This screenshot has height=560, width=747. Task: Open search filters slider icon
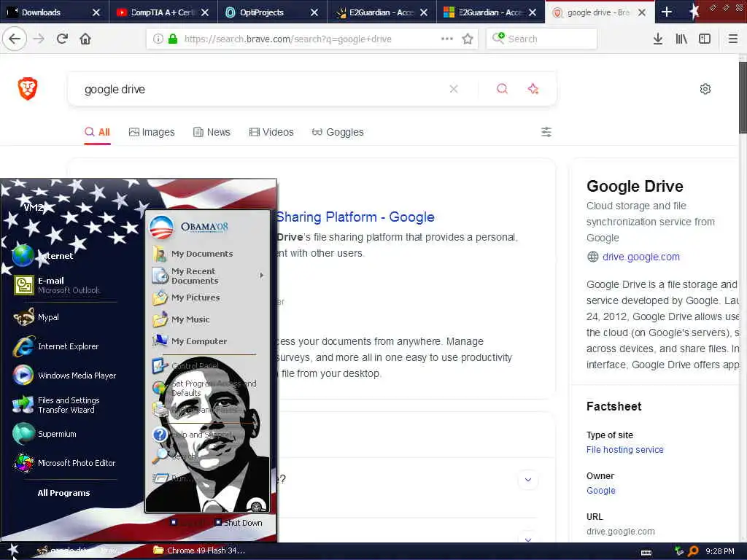tap(546, 132)
